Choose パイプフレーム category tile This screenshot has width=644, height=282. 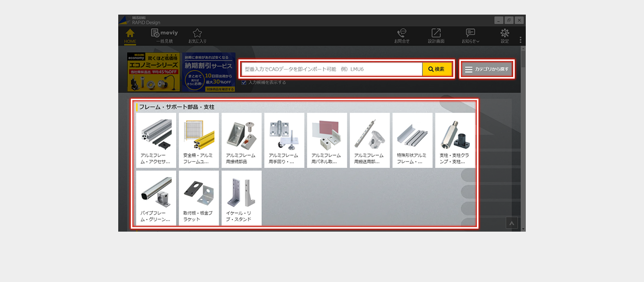point(156,198)
